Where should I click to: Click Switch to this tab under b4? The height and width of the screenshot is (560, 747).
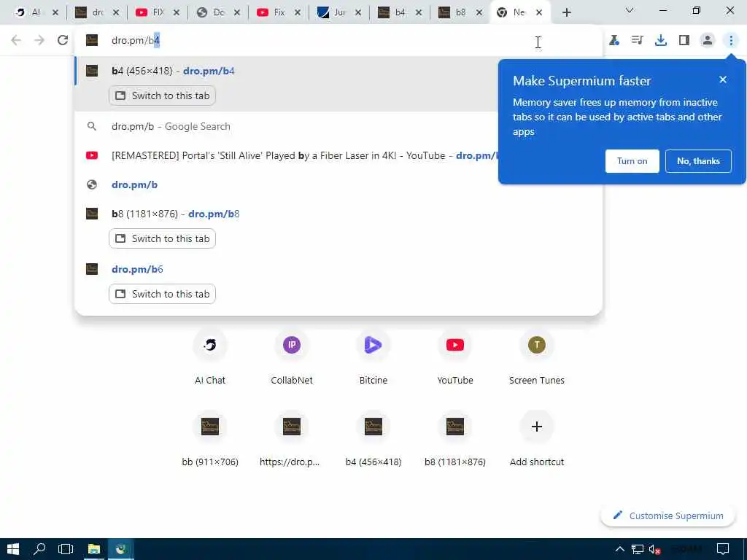(x=162, y=96)
